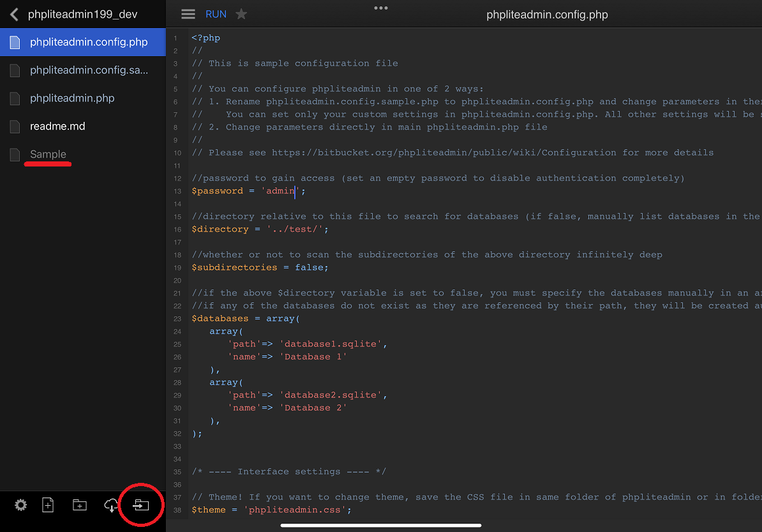Click the 'Database 1' name string

(313, 357)
